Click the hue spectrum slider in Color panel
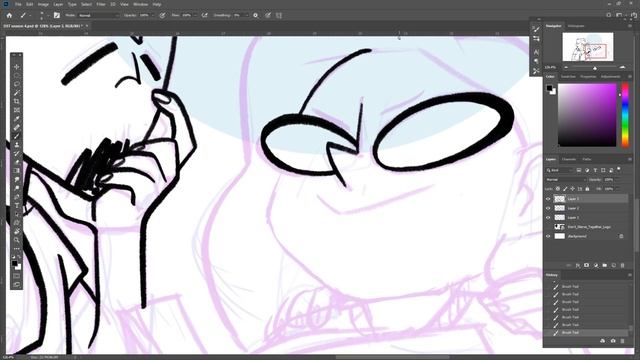Image resolution: width=640 pixels, height=360 pixels. 625,115
